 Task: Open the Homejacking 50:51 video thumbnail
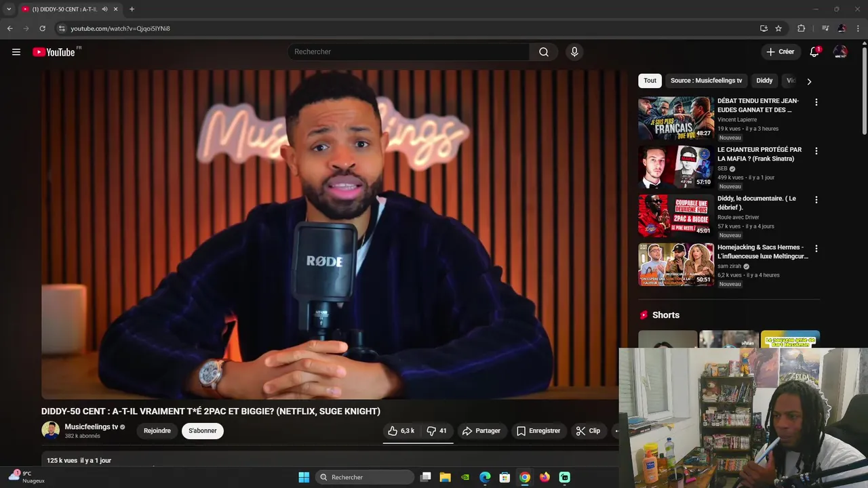tap(676, 264)
